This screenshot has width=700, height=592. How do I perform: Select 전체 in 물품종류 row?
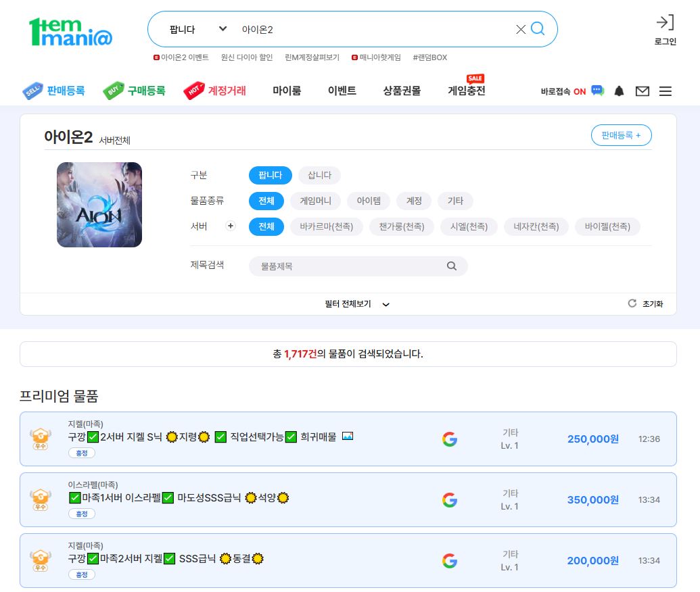click(266, 201)
